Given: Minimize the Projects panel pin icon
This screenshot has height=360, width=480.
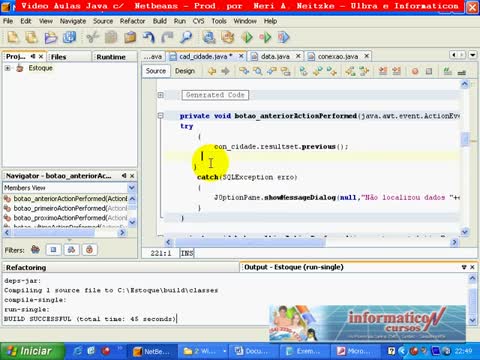Looking at the screenshot, I should tap(33, 56).
